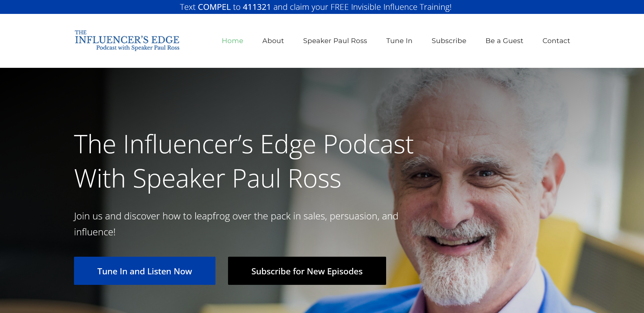Visit the Be a Guest page
Image resolution: width=644 pixels, height=313 pixels.
coord(504,41)
